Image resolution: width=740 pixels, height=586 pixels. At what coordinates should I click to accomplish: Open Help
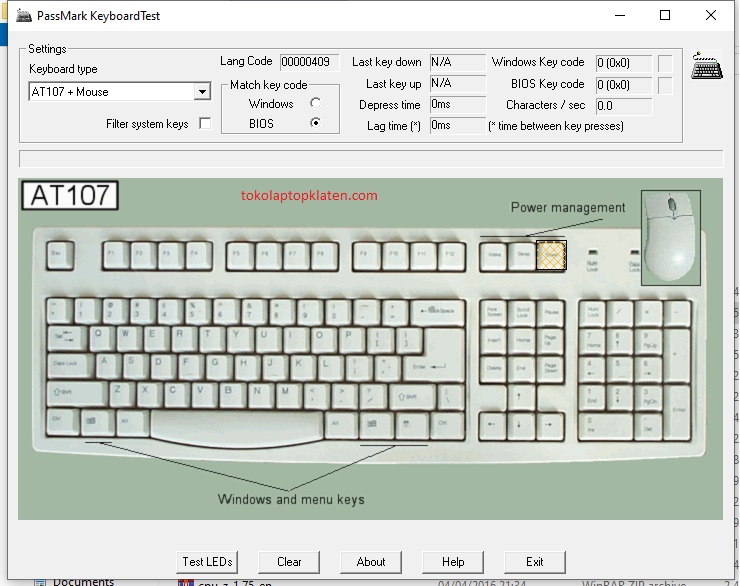[453, 562]
